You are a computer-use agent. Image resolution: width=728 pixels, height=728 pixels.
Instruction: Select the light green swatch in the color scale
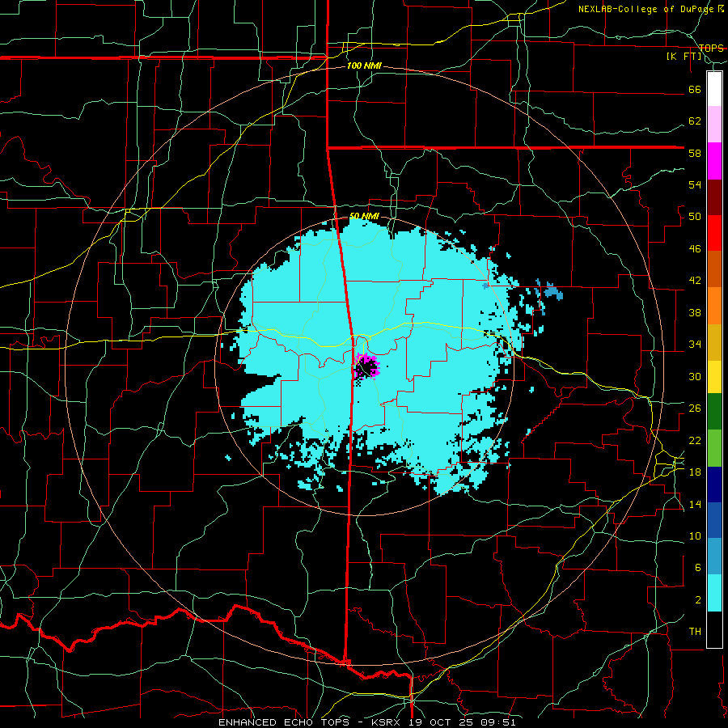coord(714,448)
